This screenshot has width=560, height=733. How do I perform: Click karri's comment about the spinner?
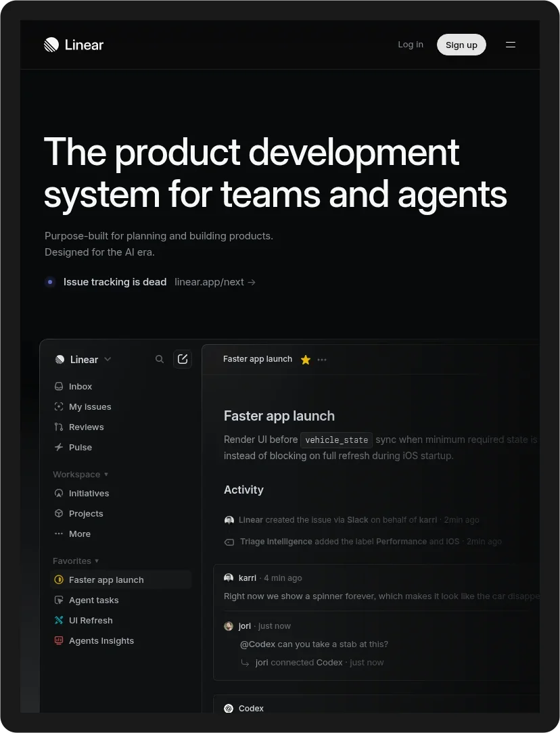point(381,596)
